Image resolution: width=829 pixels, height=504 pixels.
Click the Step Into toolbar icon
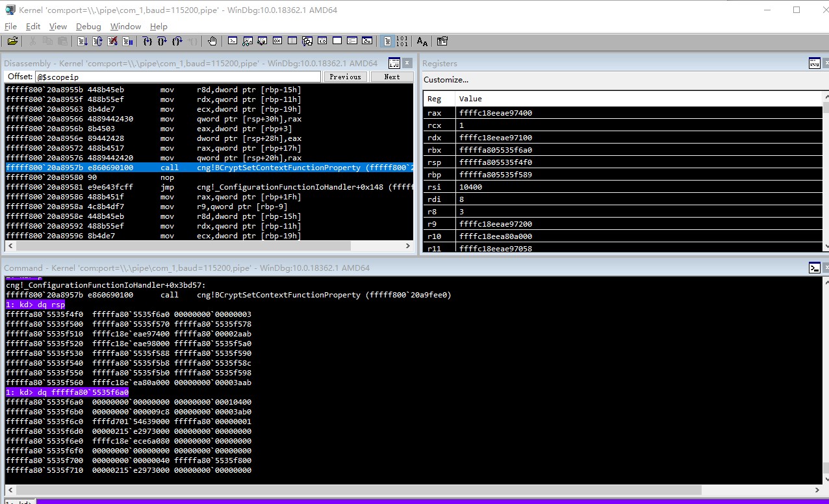pos(147,41)
